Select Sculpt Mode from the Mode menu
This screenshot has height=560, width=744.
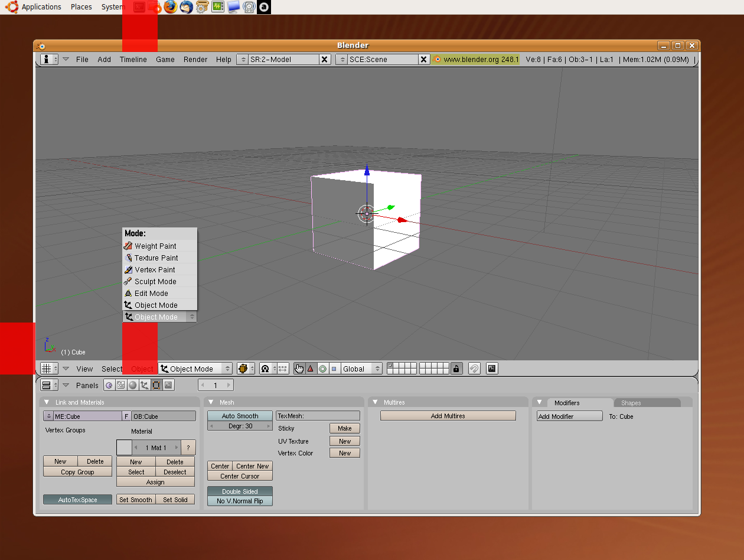(x=155, y=282)
